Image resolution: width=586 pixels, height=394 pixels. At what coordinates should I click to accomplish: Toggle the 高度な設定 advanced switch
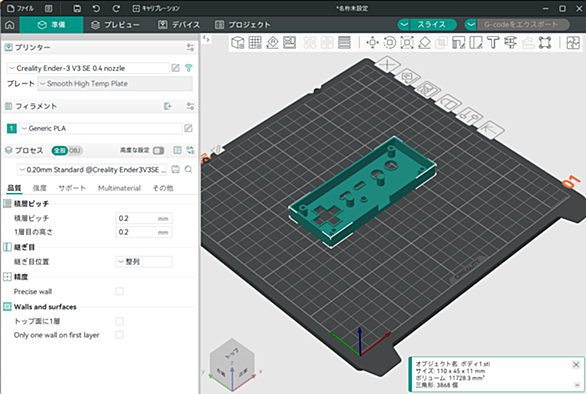point(158,151)
